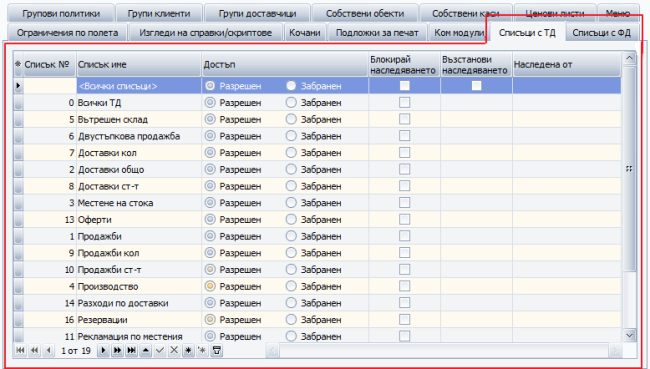
Task: Click the vertical scrollbar thumb
Action: tap(630, 169)
